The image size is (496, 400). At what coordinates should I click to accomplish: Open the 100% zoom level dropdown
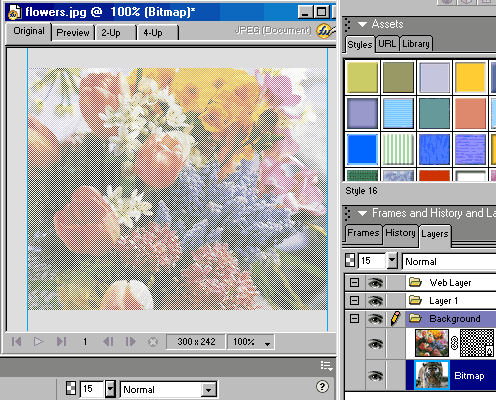(x=251, y=342)
